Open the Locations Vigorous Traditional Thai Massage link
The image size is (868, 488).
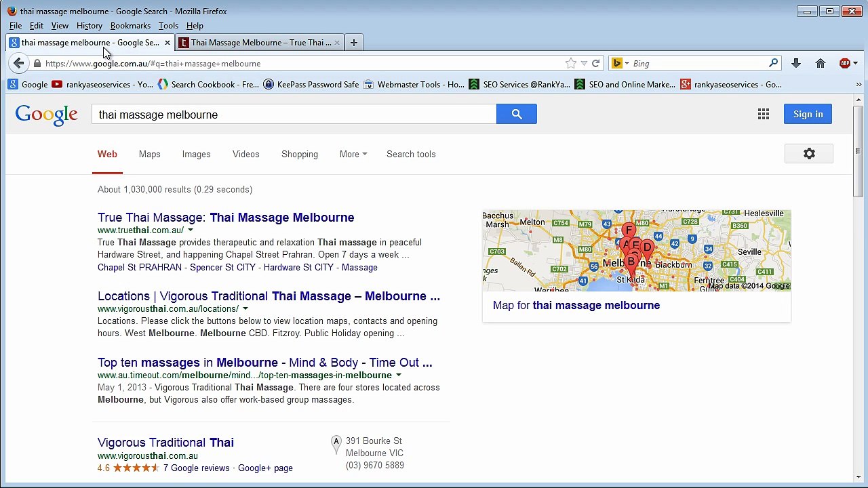269,296
